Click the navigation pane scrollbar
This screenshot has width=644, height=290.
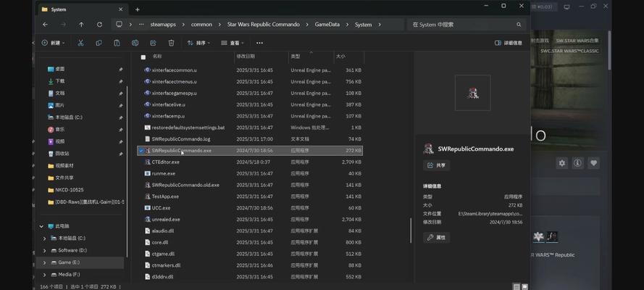coord(127,171)
